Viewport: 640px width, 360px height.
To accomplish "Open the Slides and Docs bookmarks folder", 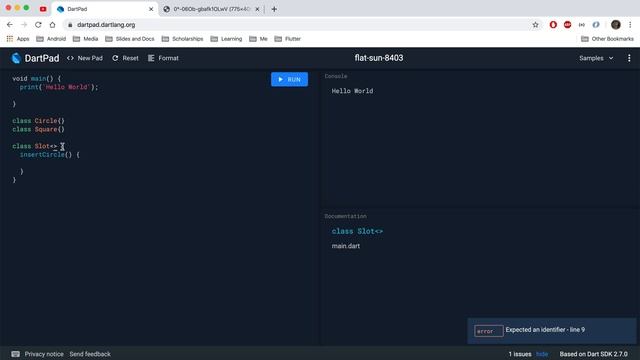I will (130, 39).
